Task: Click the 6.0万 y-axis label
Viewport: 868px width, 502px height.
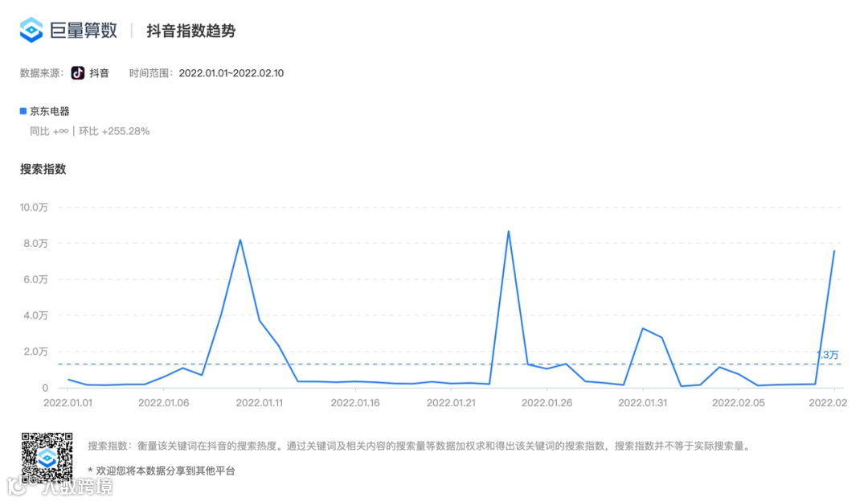Action: (35, 279)
